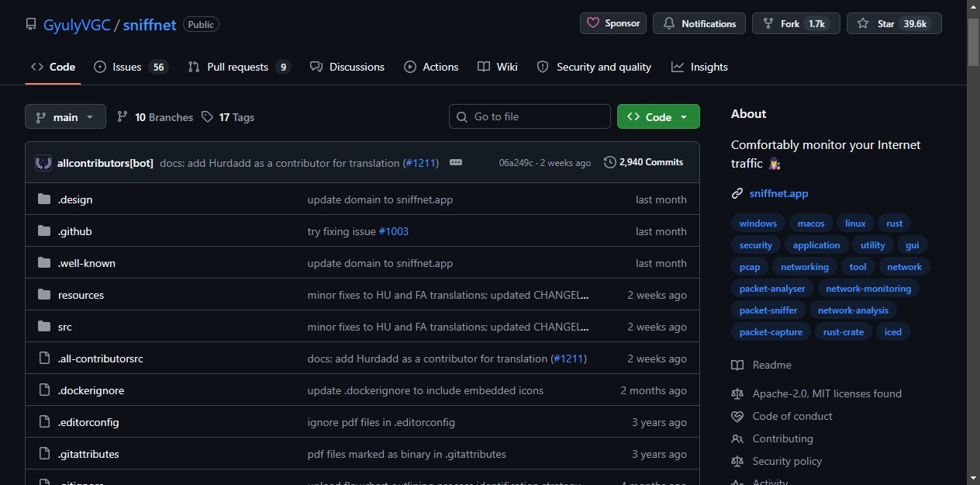Click the folder icon beside src
The image size is (980, 485).
44,327
